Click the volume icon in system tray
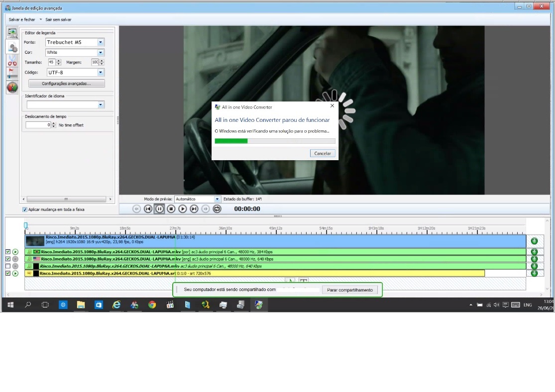The width and height of the screenshot is (555, 392). coord(497,305)
